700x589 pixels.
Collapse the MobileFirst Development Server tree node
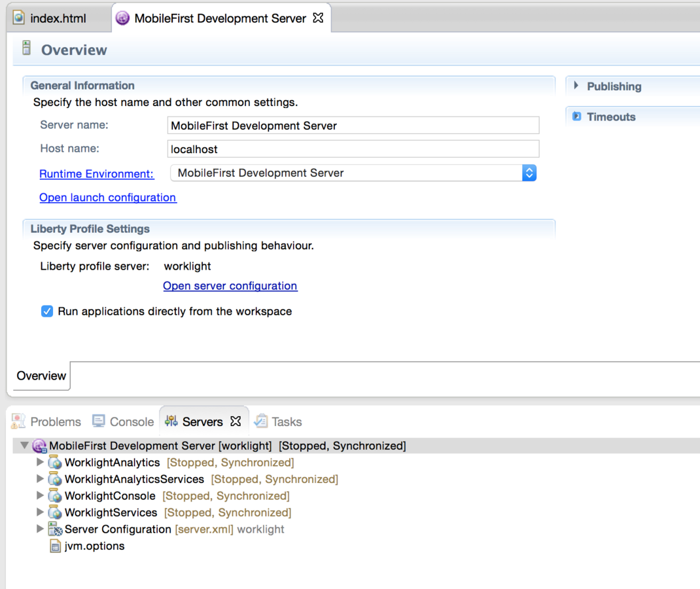25,445
